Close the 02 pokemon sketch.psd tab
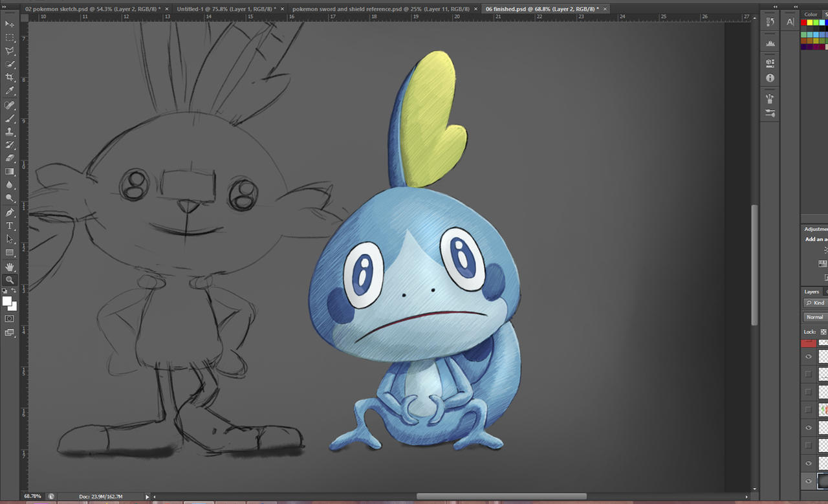This screenshot has width=828, height=504. [x=167, y=9]
